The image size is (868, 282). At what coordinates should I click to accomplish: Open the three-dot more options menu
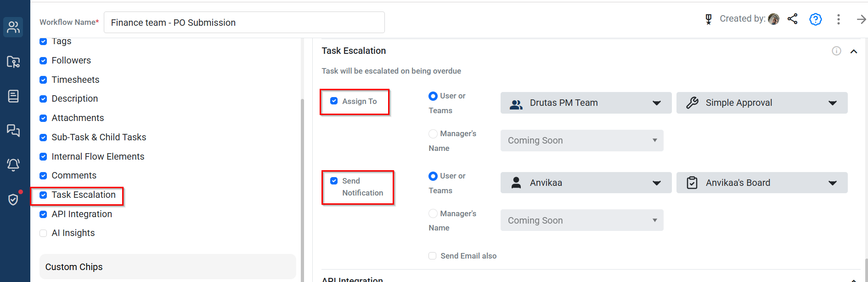(838, 19)
